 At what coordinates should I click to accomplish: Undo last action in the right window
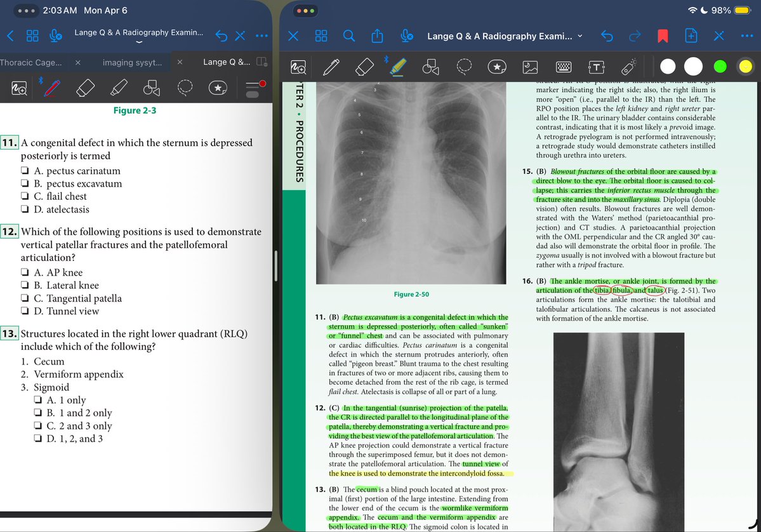coord(607,36)
